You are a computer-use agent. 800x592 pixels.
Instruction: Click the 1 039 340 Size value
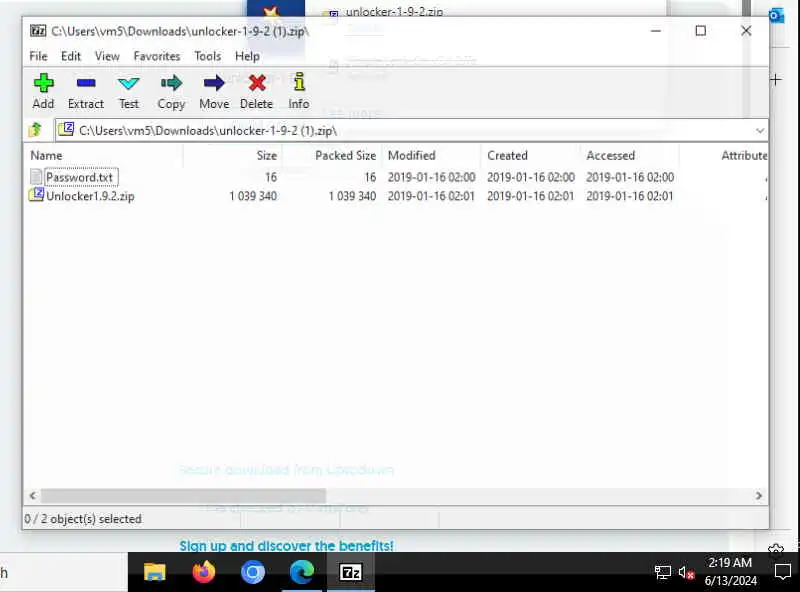(x=253, y=196)
